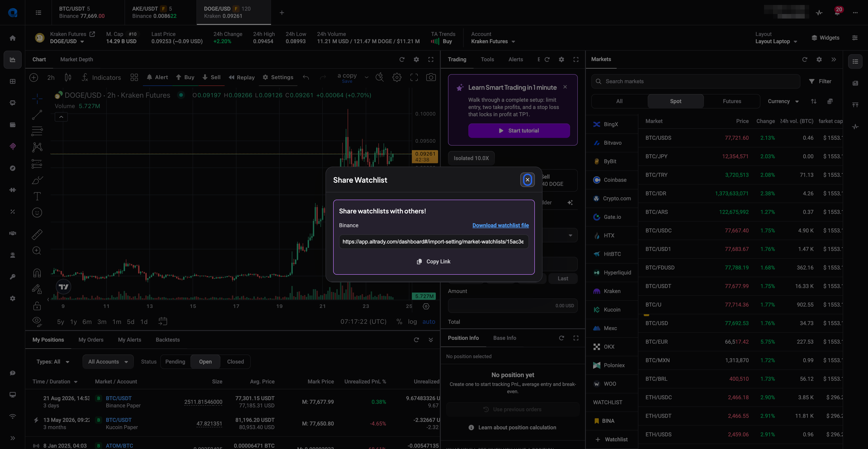This screenshot has width=868, height=449.
Task: Collapse the positions panel double chevron
Action: pyautogui.click(x=431, y=340)
